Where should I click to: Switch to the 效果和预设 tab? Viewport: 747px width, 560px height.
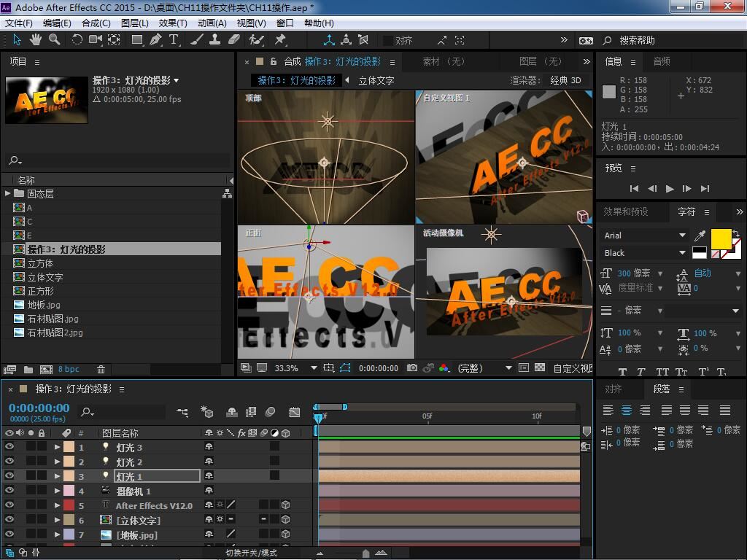coord(625,211)
